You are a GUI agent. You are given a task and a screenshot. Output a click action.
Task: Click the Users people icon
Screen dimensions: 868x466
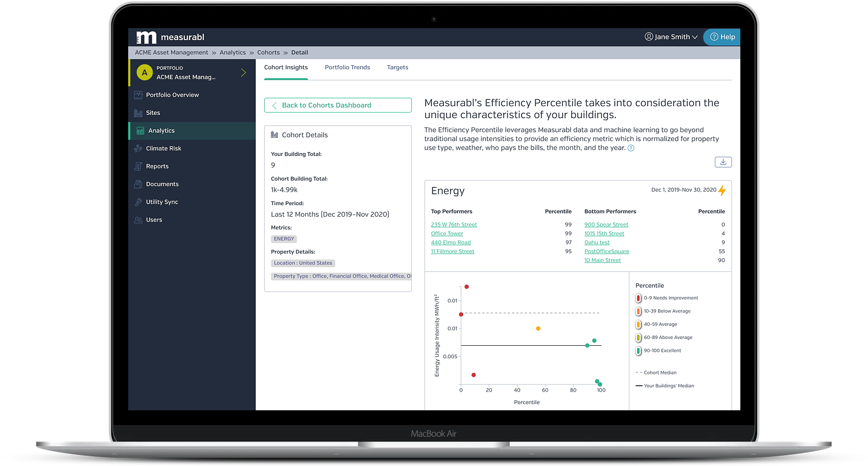138,220
